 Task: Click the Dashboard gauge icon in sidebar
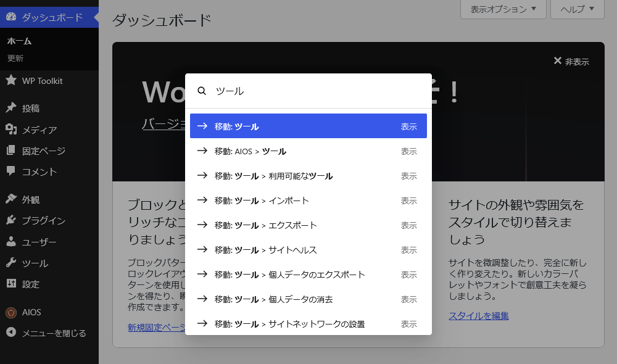tap(11, 17)
